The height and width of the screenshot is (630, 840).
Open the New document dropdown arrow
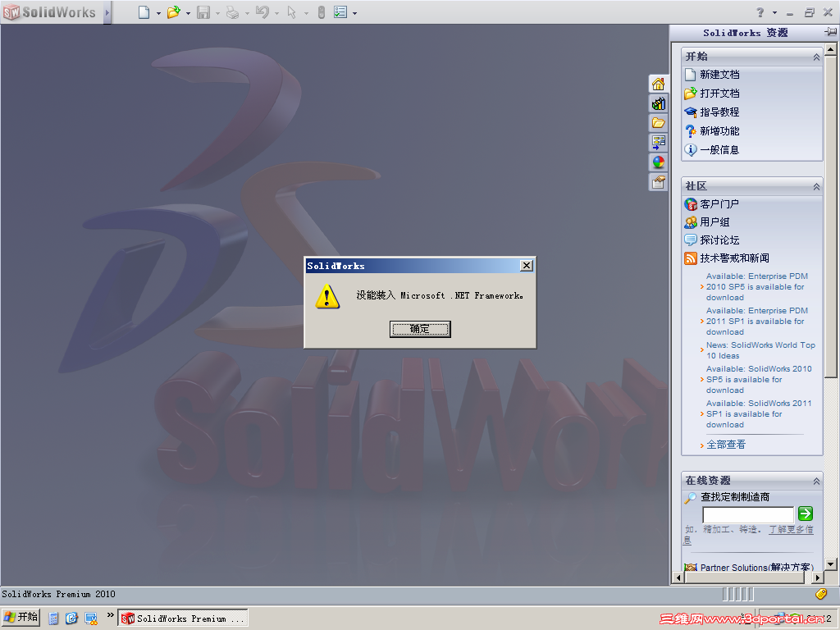point(158,13)
